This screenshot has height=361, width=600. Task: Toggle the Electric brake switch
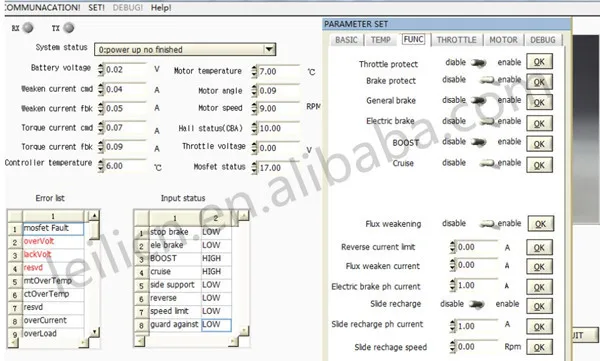point(488,121)
